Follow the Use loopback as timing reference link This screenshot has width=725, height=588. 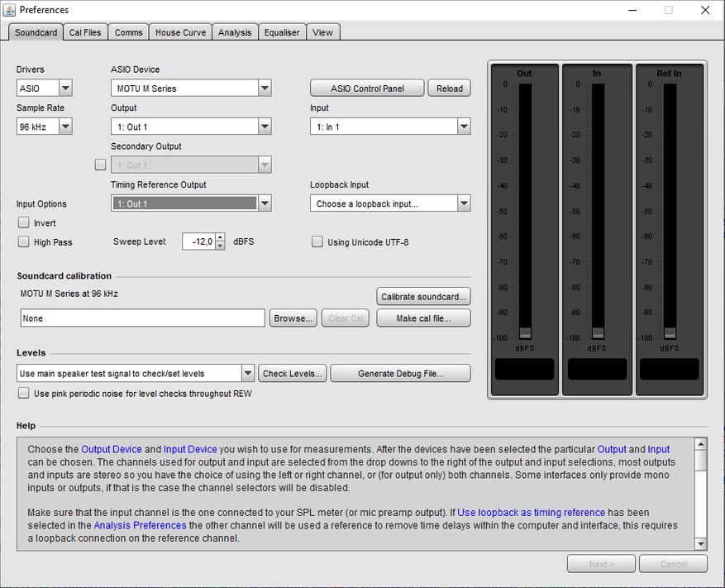tap(531, 513)
